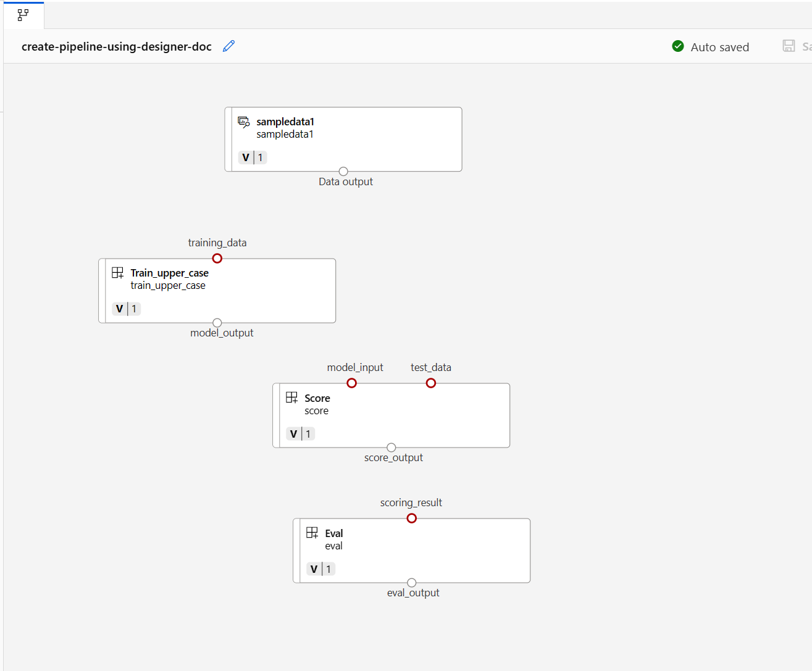The height and width of the screenshot is (671, 812).
Task: Click the training_data input port
Action: tap(217, 258)
